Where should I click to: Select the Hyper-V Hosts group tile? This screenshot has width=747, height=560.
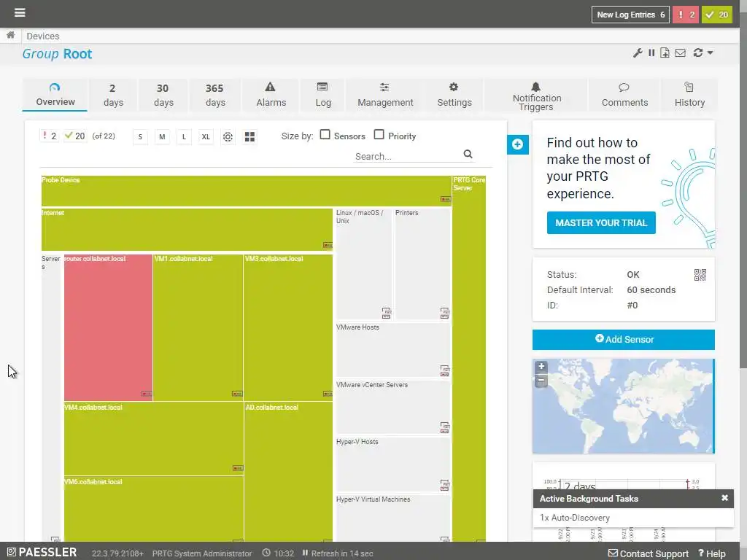[x=393, y=464]
